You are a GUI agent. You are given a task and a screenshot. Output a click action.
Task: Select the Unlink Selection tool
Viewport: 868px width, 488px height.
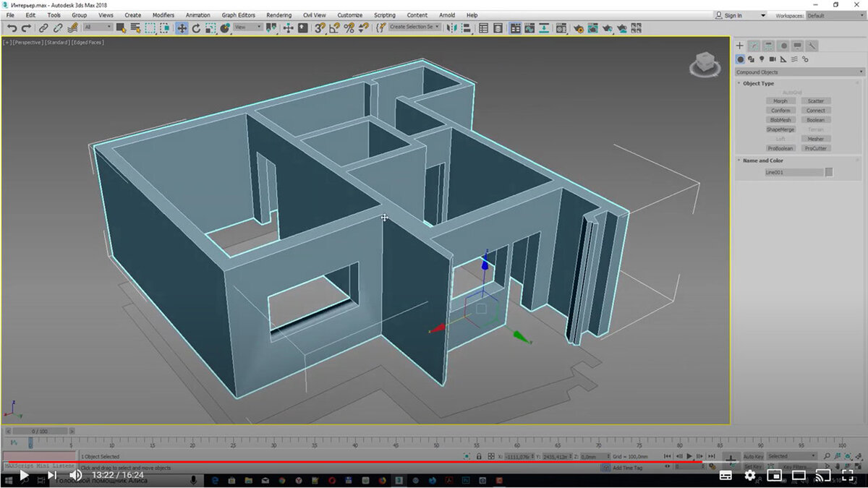(x=58, y=28)
